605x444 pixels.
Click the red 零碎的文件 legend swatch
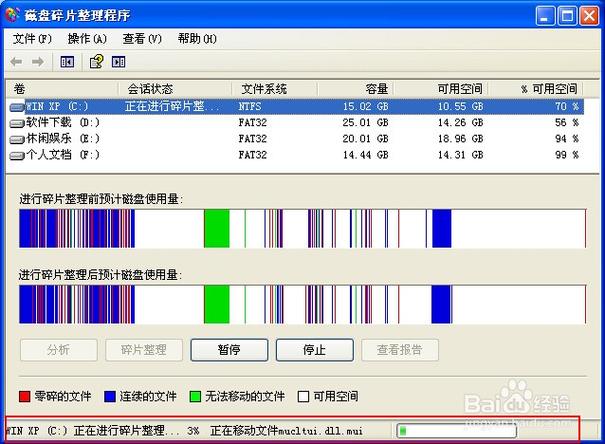(25, 396)
